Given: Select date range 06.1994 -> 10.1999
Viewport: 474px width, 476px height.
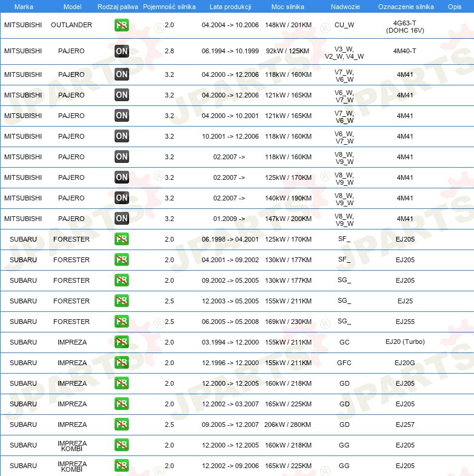Looking at the screenshot, I should coord(230,51).
